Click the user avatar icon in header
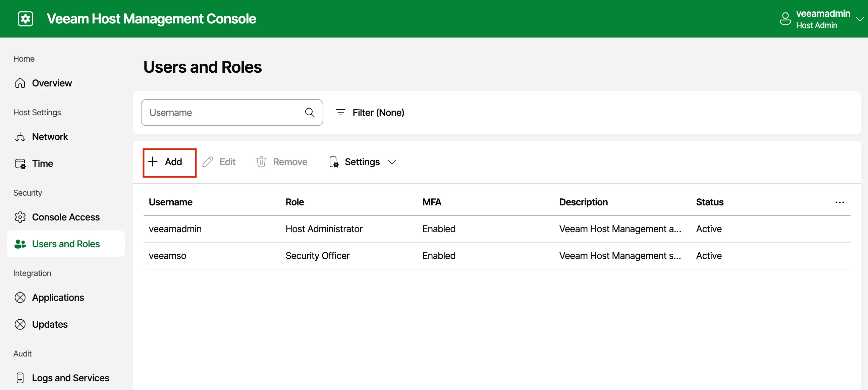 [785, 19]
